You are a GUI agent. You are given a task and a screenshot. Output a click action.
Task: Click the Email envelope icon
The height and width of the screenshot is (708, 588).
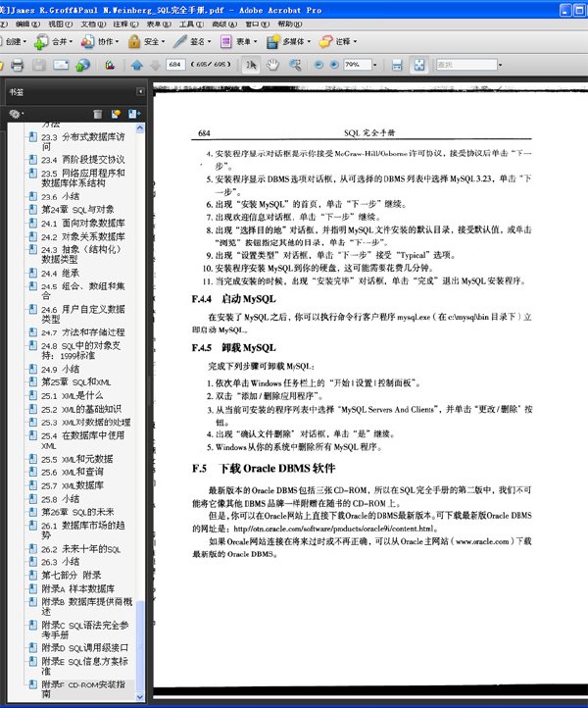(x=61, y=65)
